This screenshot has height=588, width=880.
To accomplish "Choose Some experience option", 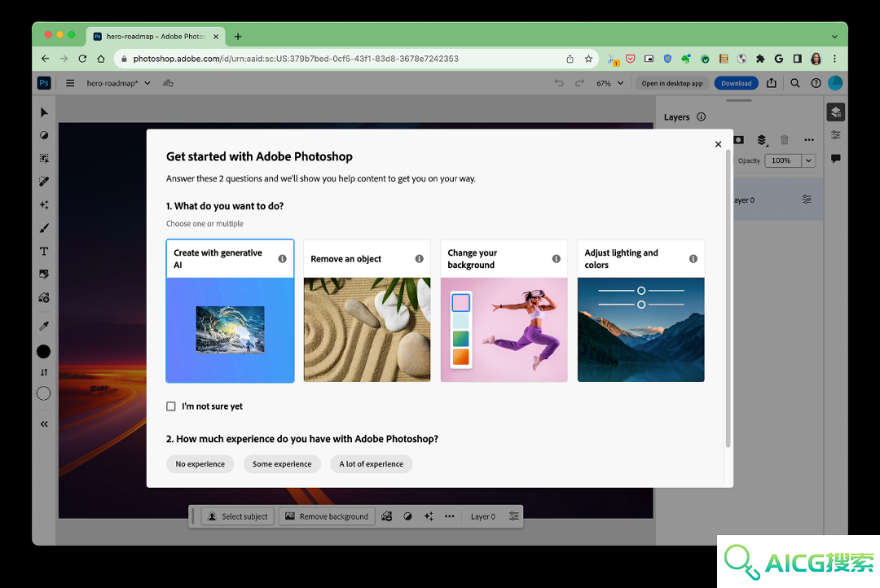I will (282, 464).
